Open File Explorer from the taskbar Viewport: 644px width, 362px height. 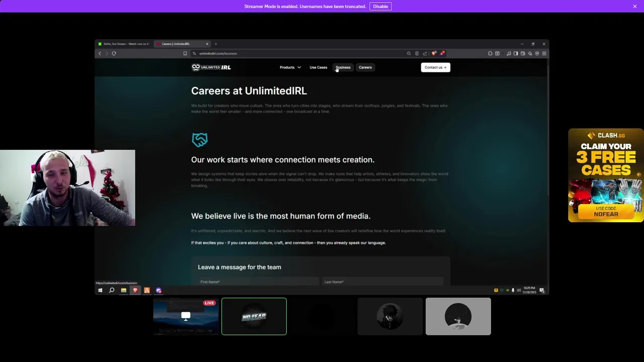(x=123, y=290)
